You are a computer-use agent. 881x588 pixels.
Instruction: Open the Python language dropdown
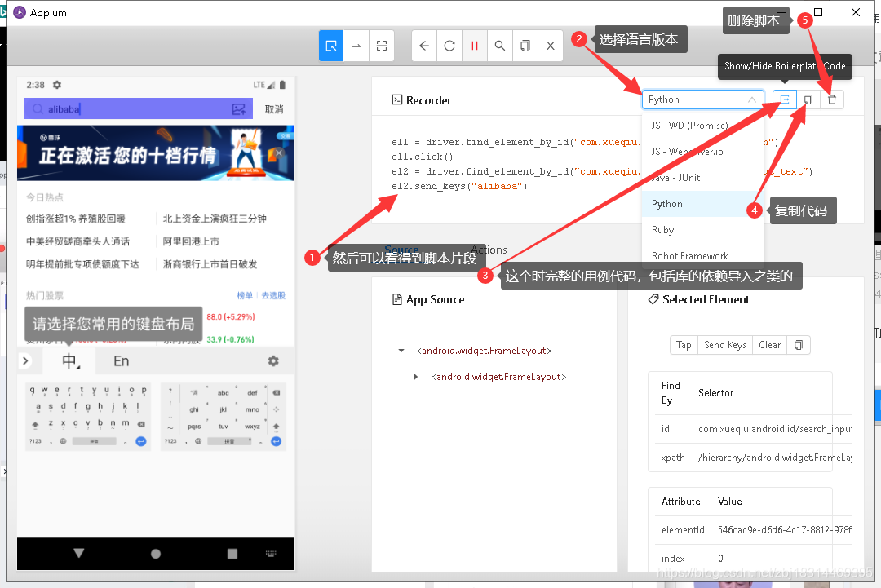[x=703, y=99]
